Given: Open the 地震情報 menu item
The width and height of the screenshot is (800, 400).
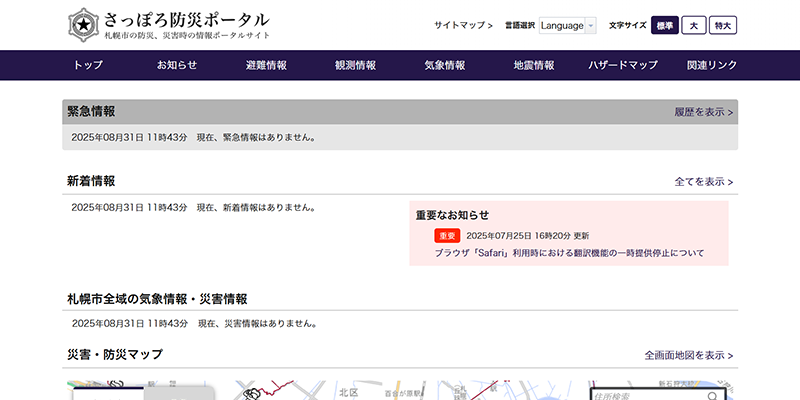Looking at the screenshot, I should (534, 65).
